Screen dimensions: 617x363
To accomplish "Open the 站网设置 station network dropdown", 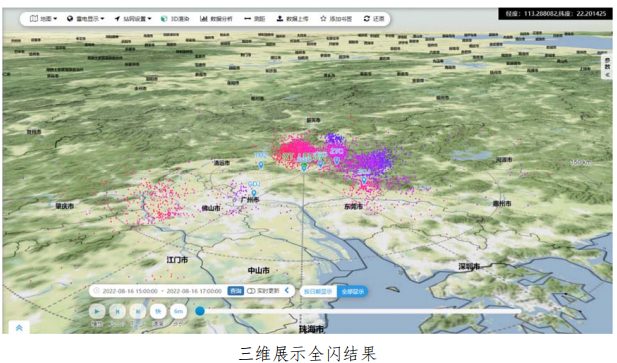I will point(133,18).
